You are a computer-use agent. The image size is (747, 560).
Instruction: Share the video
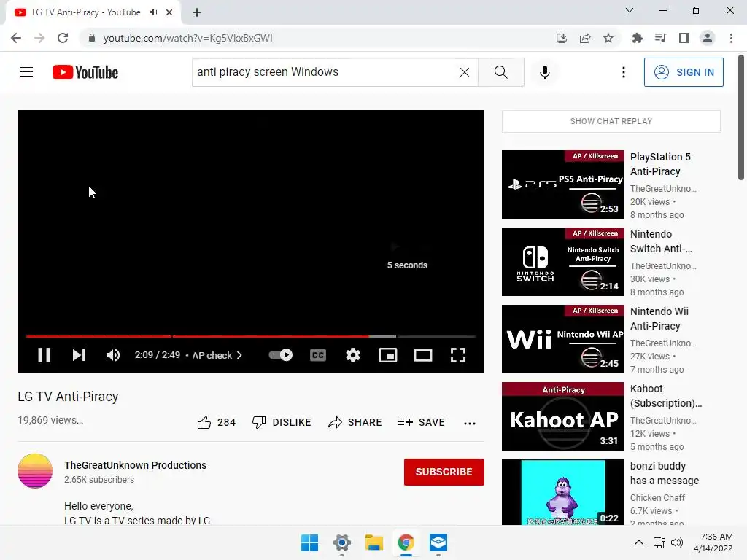(x=355, y=422)
